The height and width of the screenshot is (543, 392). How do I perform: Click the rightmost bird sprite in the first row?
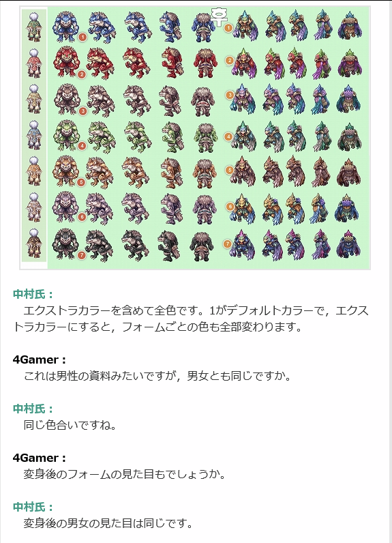350,25
